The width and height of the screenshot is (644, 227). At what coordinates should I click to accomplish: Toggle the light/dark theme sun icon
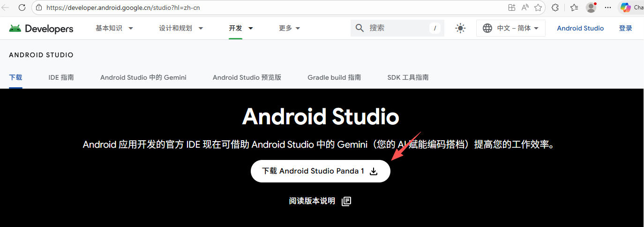click(461, 28)
